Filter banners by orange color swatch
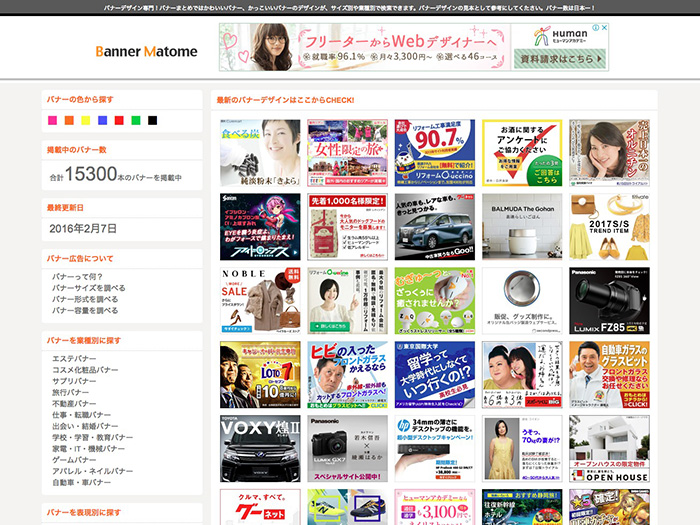The height and width of the screenshot is (525, 700). click(x=69, y=121)
